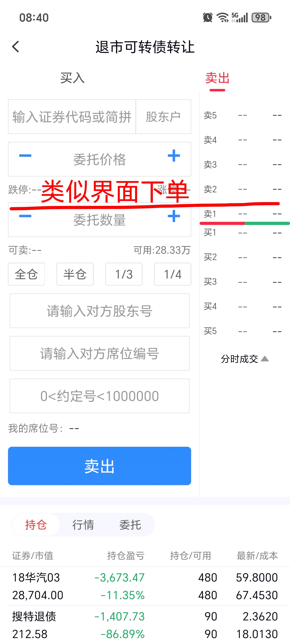Show the 委托 orders tab
Image resolution: width=290 pixels, height=644 pixels.
130,525
